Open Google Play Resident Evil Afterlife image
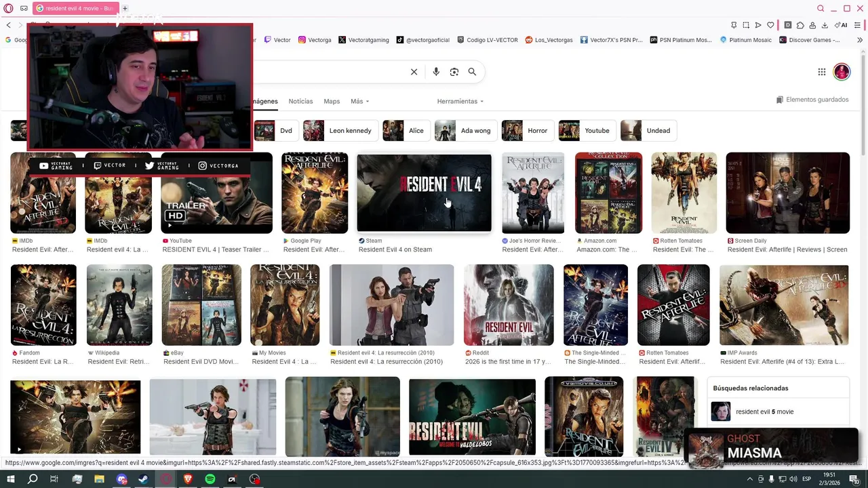The image size is (868, 488). click(x=315, y=193)
